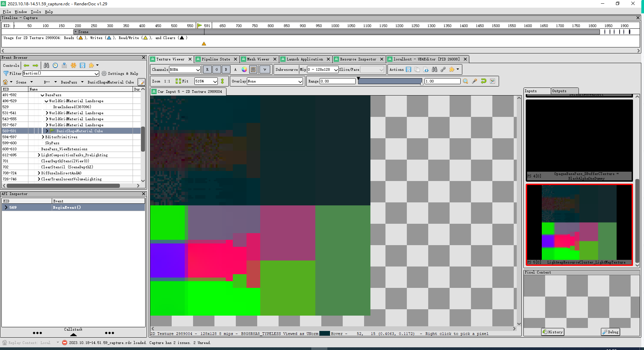Open the Tools menu

(x=36, y=12)
